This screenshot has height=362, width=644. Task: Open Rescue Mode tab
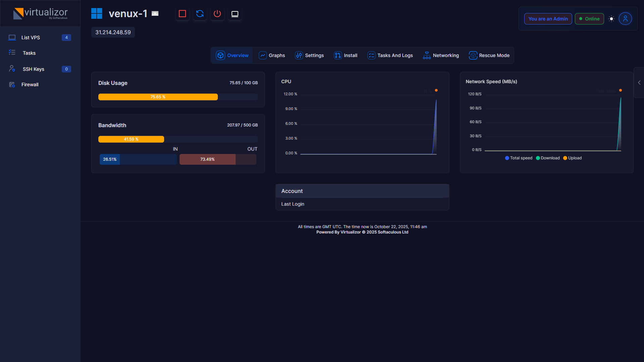pyautogui.click(x=489, y=55)
